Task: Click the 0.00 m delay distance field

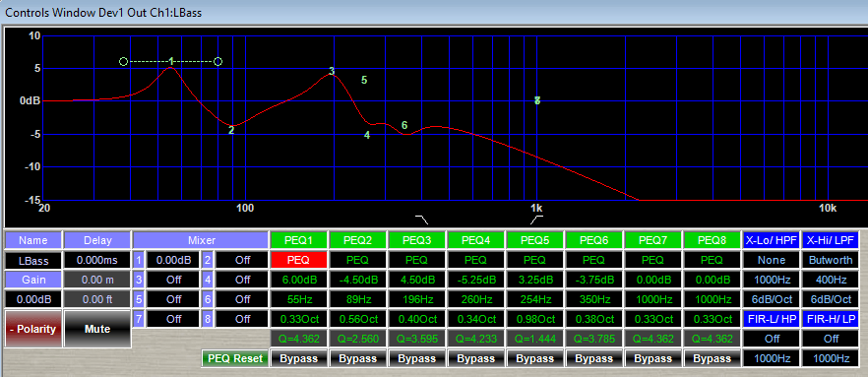Action: tap(97, 281)
